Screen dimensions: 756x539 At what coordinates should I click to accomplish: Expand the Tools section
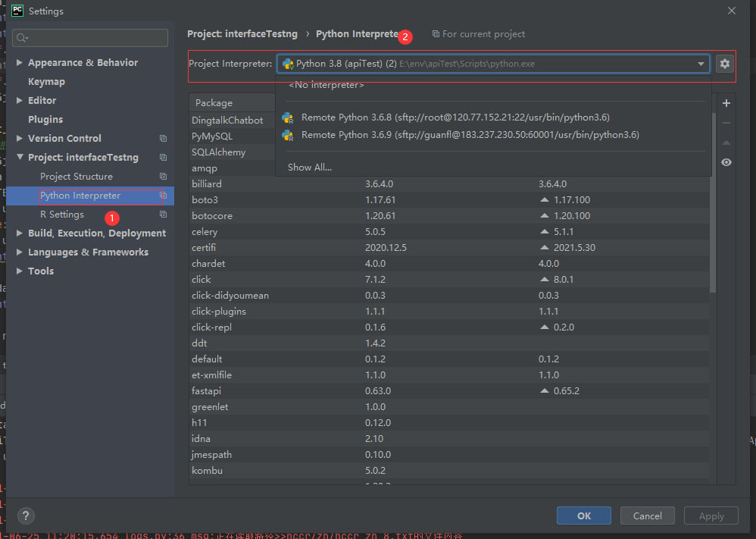click(x=19, y=271)
